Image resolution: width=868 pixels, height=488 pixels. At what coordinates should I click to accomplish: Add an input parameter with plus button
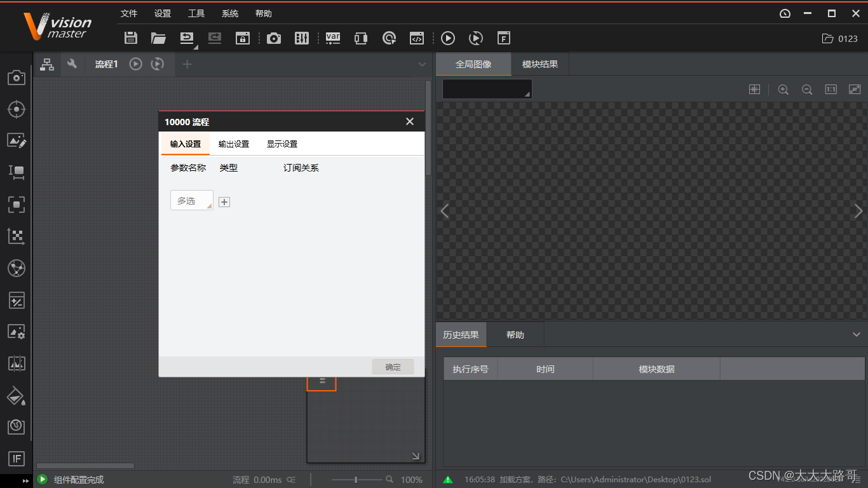pyautogui.click(x=224, y=202)
